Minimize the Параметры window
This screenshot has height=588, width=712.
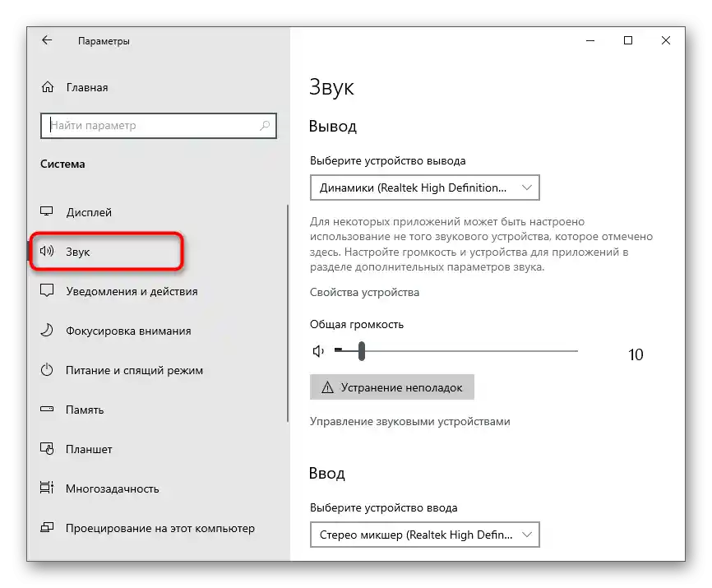tap(590, 40)
